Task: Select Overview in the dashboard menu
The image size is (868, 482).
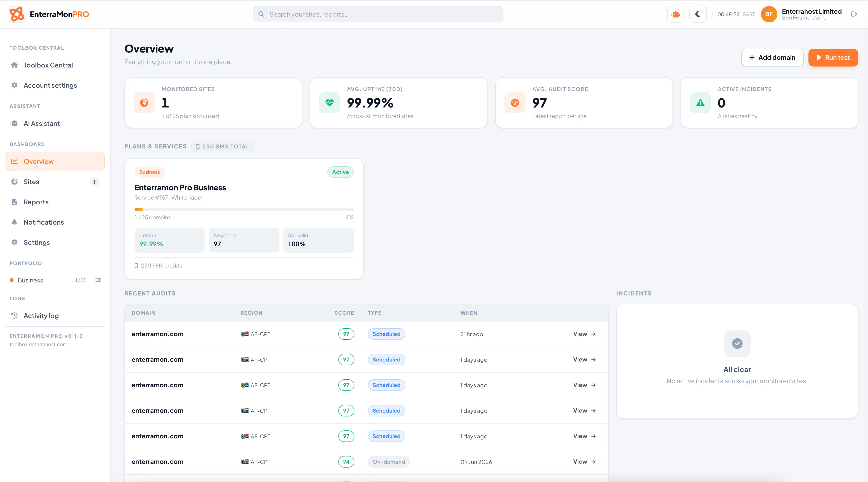Action: (54, 161)
